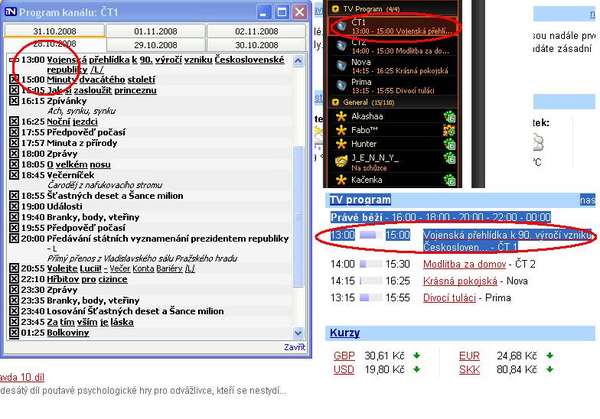
Task: Click the client icon beside Fabo
Action: pos(450,130)
